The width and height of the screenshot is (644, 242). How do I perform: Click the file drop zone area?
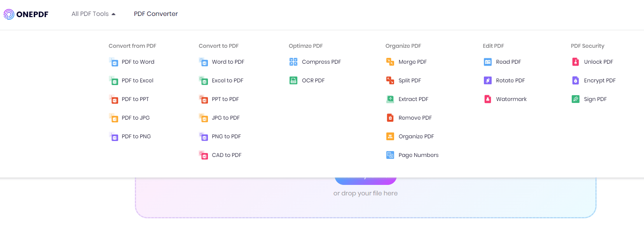pos(365,206)
